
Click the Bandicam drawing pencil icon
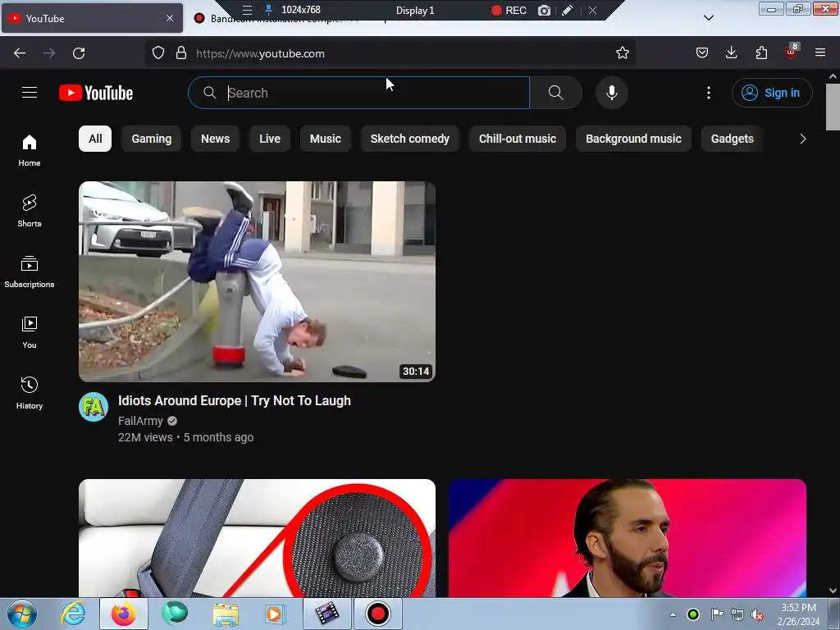coord(568,10)
